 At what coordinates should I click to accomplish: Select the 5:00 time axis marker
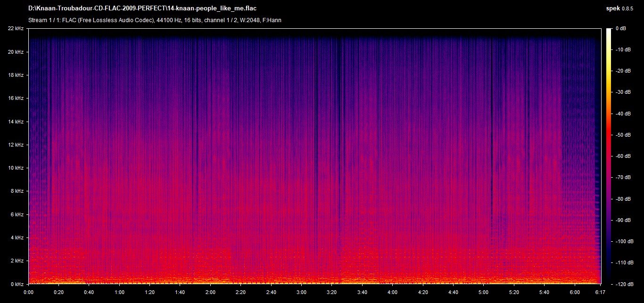[x=484, y=292]
